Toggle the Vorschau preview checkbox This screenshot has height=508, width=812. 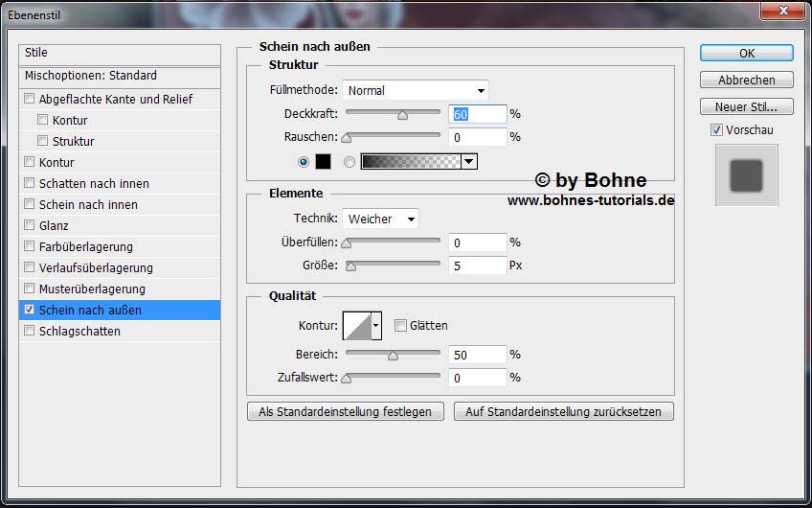pyautogui.click(x=716, y=129)
